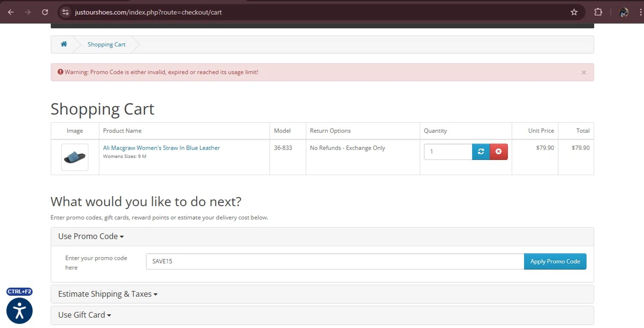The image size is (644, 328).
Task: Click the browser forward arrow
Action: pos(28,12)
